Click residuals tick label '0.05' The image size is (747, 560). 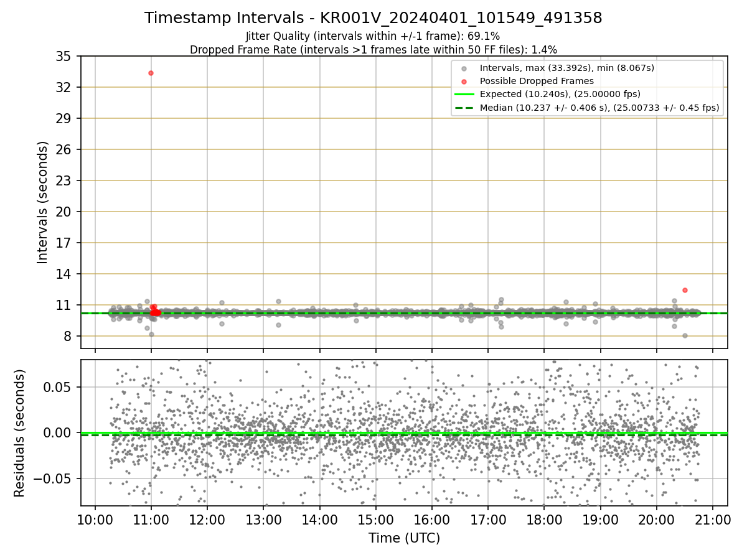pos(59,387)
